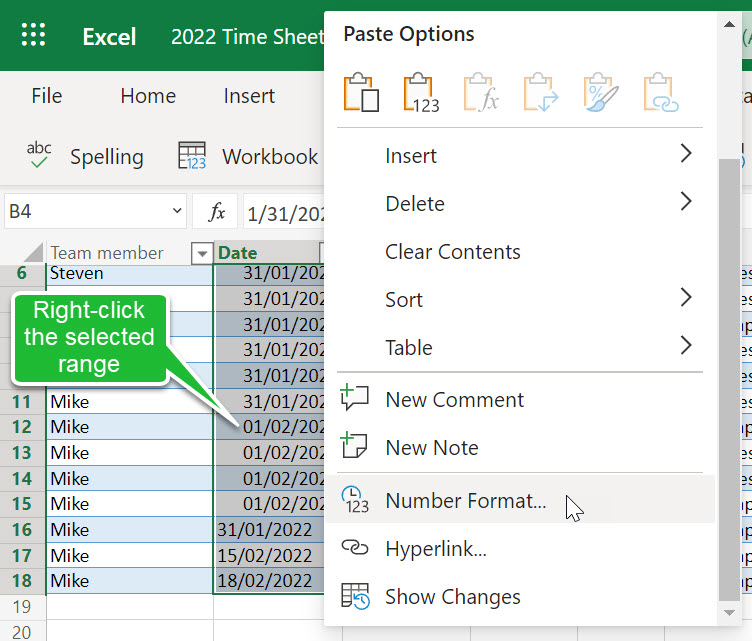Click the cell containing Steven
The height and width of the screenshot is (641, 752).
point(129,274)
